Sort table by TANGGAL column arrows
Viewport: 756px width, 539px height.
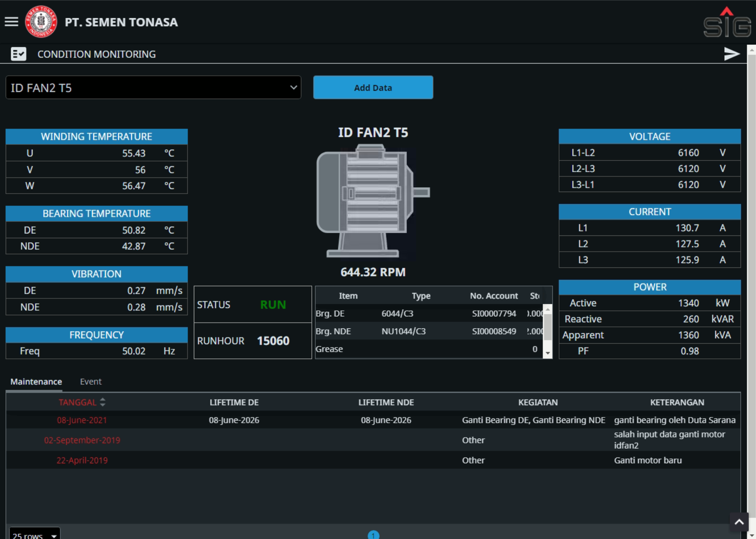point(103,402)
